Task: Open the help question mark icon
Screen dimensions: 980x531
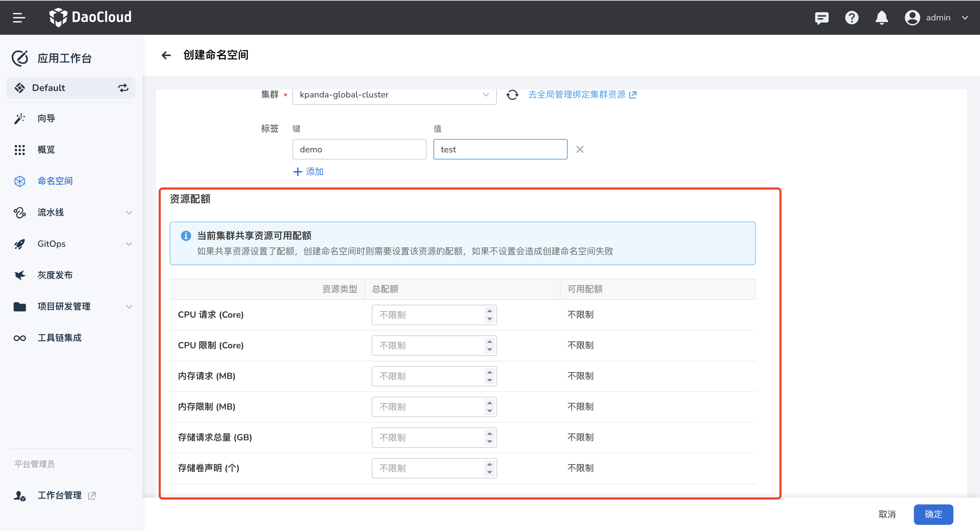Action: click(x=852, y=17)
